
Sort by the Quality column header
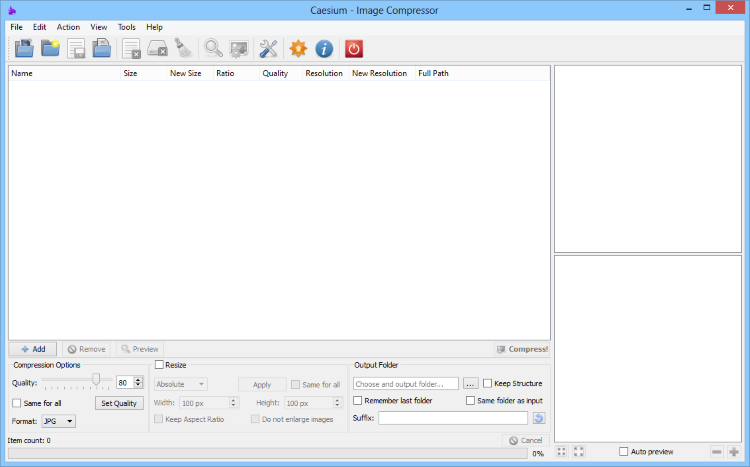[x=281, y=73]
